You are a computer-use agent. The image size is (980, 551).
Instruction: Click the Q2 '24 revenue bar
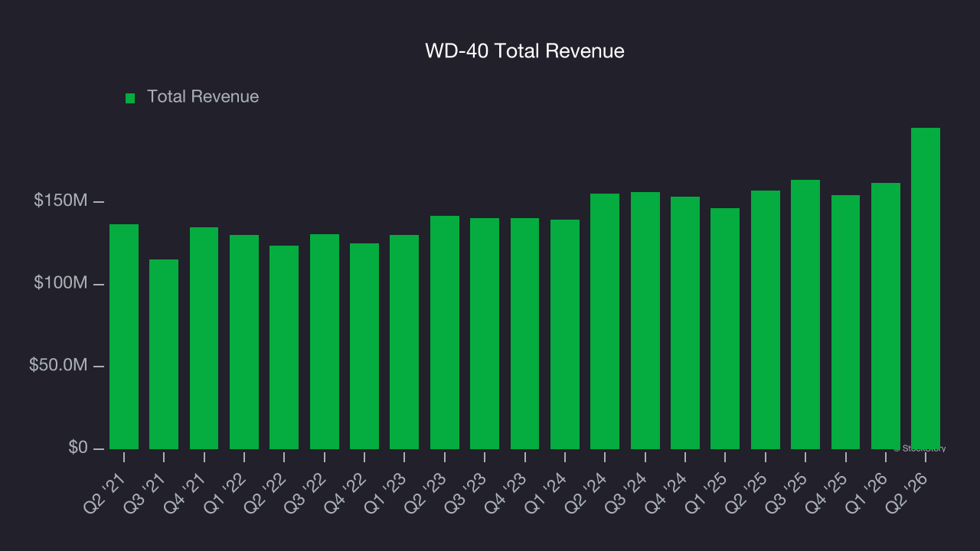605,321
